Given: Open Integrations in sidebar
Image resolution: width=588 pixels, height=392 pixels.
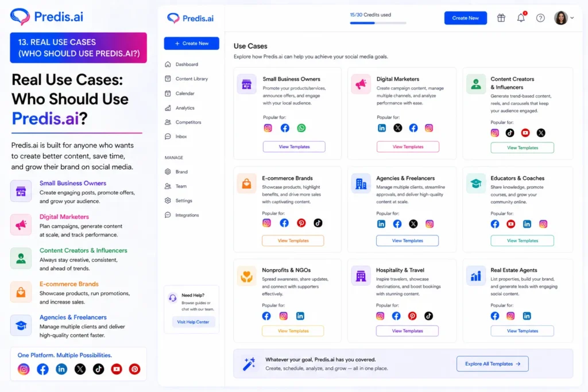Looking at the screenshot, I should point(182,215).
